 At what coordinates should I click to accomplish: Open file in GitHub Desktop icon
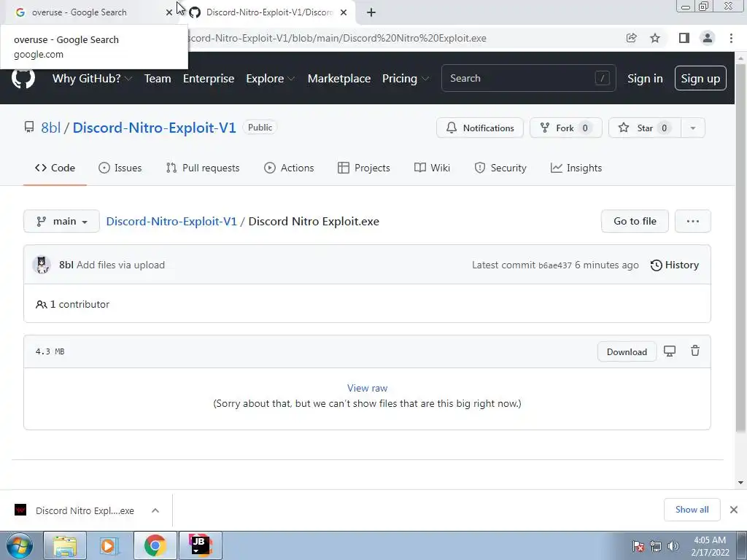pyautogui.click(x=670, y=351)
